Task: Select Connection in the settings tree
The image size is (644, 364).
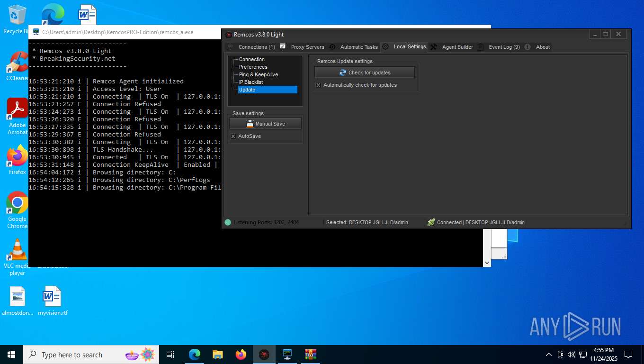Action: [252, 59]
